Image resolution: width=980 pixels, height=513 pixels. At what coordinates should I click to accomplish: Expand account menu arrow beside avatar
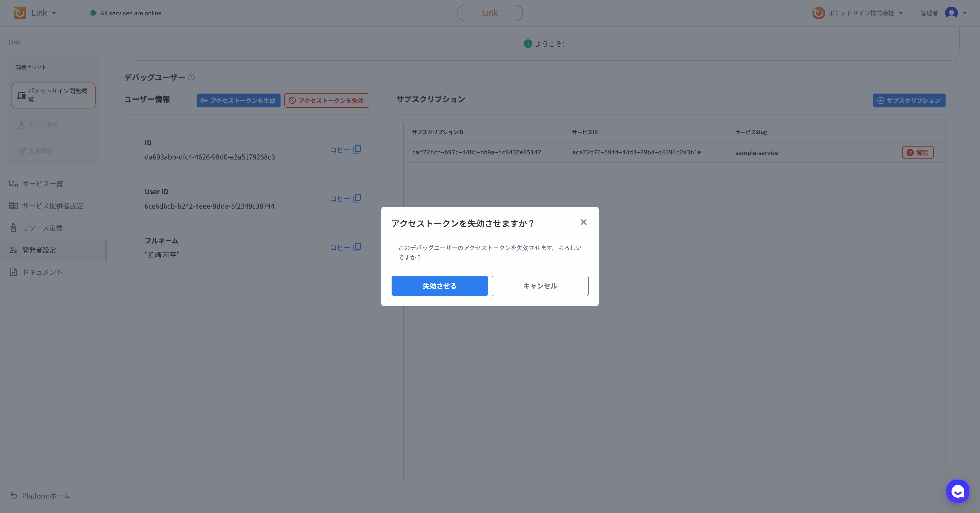964,13
